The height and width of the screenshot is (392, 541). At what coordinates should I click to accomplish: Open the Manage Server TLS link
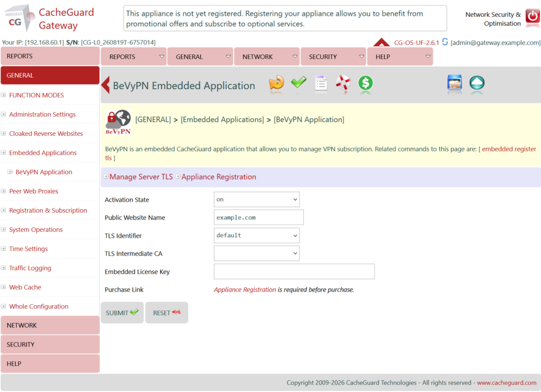click(x=141, y=176)
